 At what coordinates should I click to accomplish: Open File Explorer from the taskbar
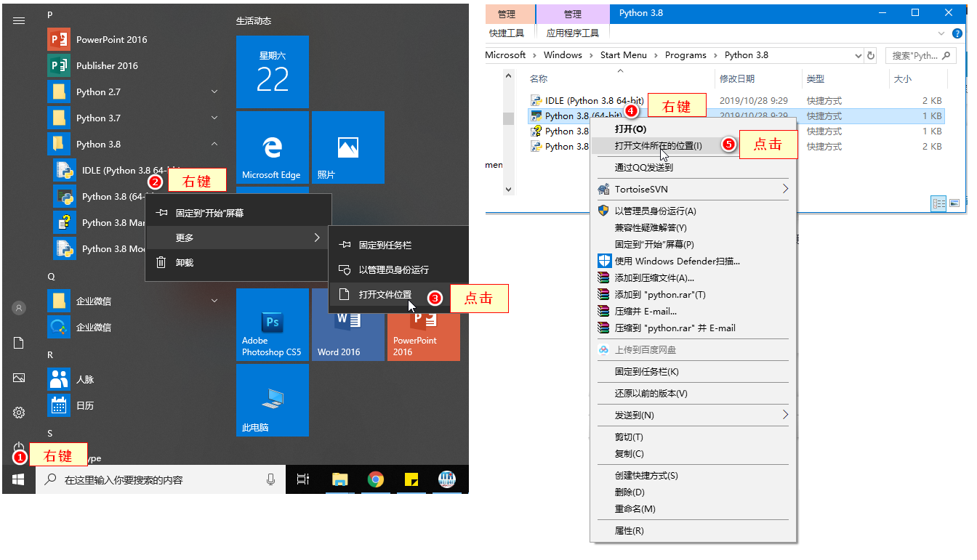339,479
